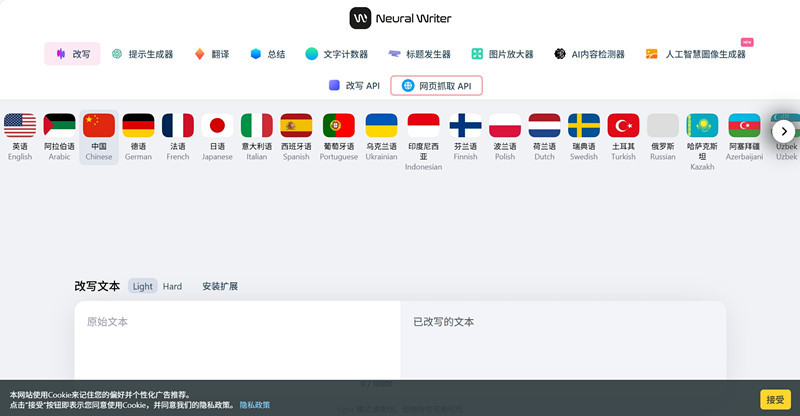This screenshot has height=416, width=800.
Task: Open the 标题发生器 title generator
Action: (x=419, y=54)
